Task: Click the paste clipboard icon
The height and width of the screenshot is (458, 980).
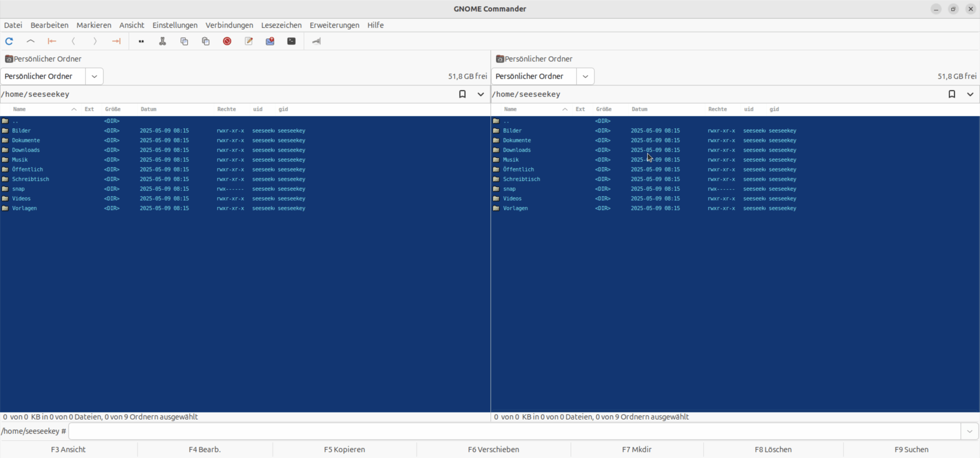Action: pos(206,41)
